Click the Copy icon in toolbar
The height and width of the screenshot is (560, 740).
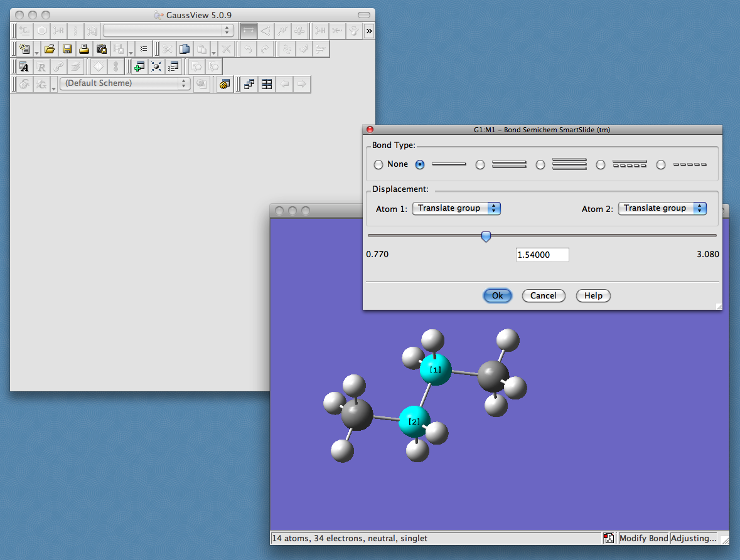point(185,49)
